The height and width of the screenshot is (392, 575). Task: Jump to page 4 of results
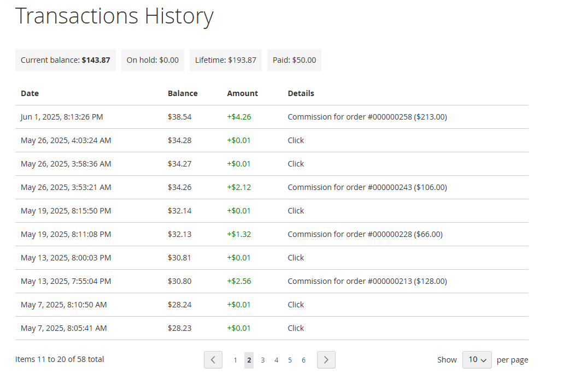tap(276, 360)
